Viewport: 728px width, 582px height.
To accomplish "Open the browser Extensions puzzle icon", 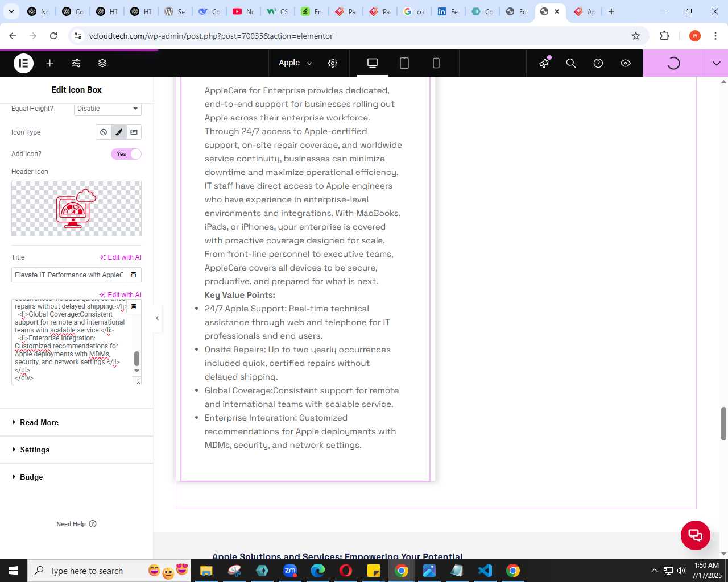I will 664,36.
